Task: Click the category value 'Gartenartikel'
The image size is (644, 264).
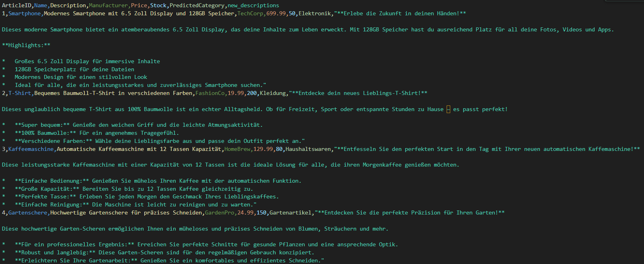Action: (290, 212)
